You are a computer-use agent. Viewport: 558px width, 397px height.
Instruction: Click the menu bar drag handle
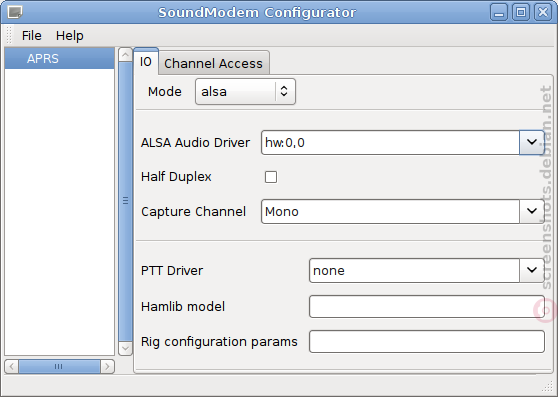pos(9,36)
